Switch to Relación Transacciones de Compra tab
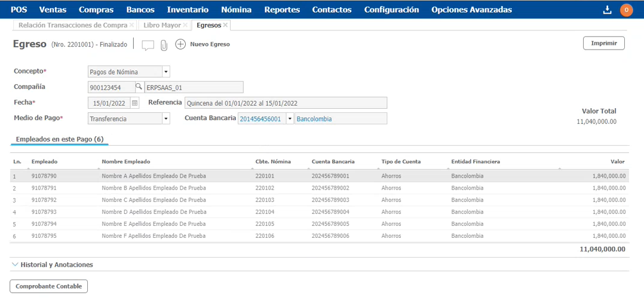644x300 pixels. 73,25
